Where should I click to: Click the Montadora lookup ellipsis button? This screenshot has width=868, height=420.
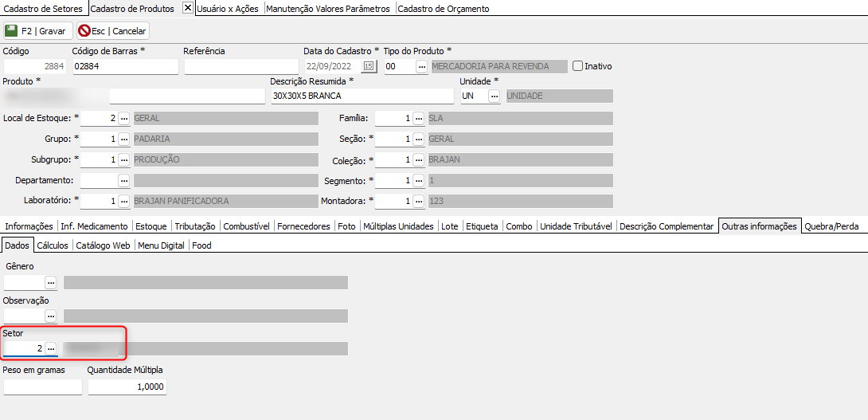point(418,202)
